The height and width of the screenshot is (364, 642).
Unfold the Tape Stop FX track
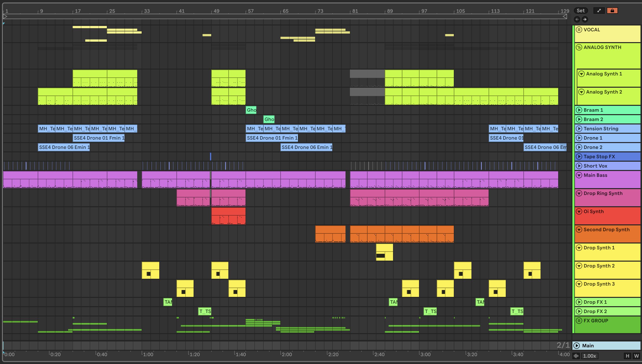click(x=579, y=157)
